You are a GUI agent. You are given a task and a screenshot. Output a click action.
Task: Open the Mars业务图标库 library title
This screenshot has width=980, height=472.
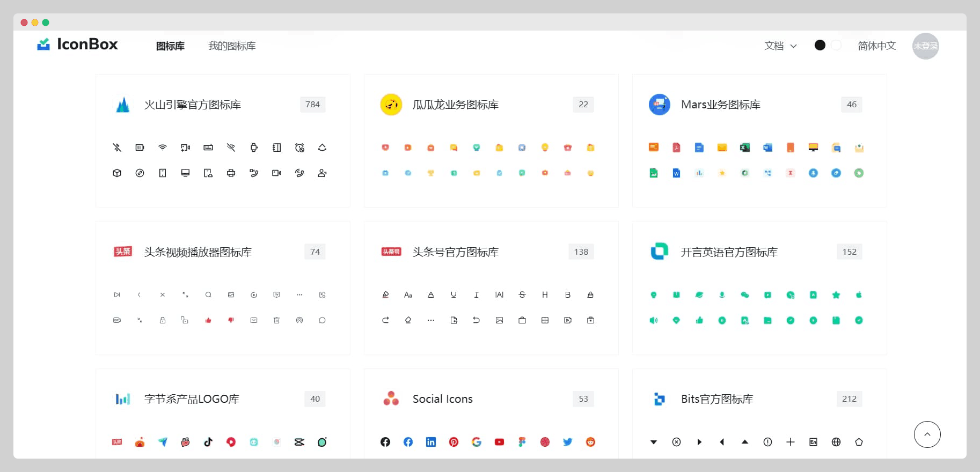click(720, 105)
